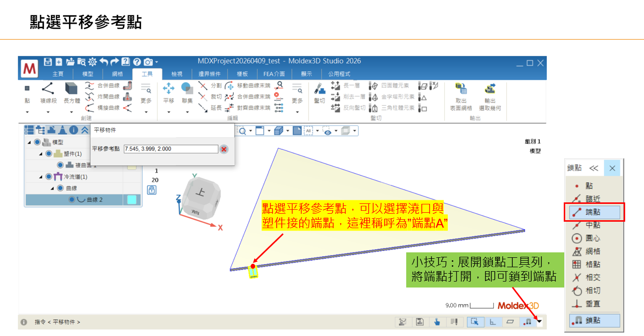Click the Undo arrow in title bar
Viewport: 644px width, 336px height.
pos(104,62)
